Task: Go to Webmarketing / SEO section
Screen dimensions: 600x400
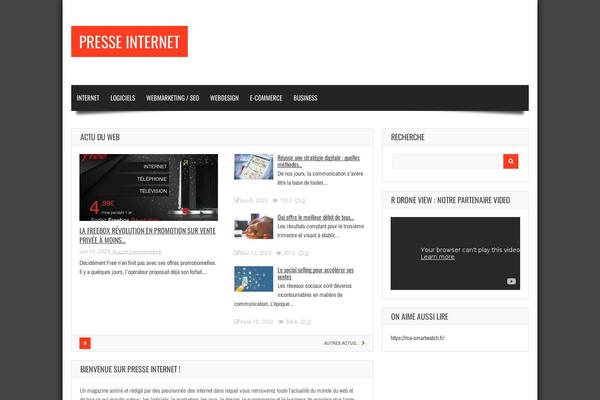Action: pos(173,98)
